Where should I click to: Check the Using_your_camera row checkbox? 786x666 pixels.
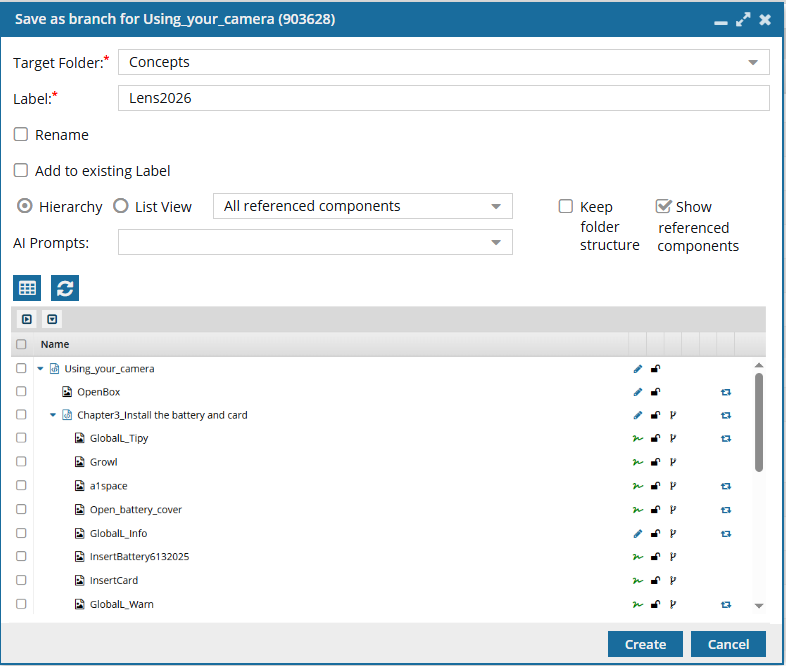click(21, 368)
